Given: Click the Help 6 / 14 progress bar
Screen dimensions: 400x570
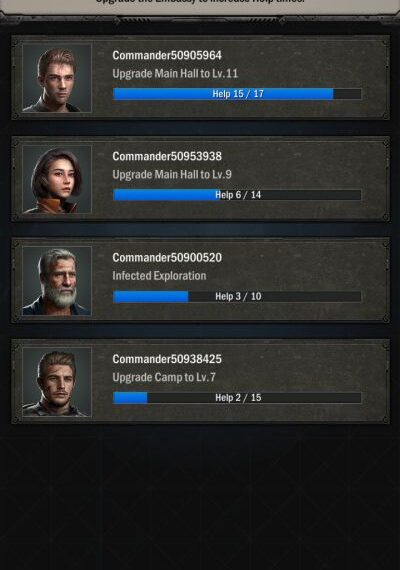Looking at the screenshot, I should (237, 195).
